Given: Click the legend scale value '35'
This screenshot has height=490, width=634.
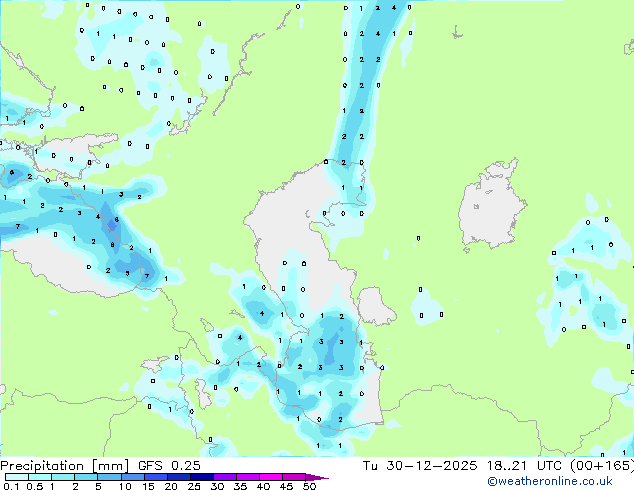Looking at the screenshot, I should point(240,486).
